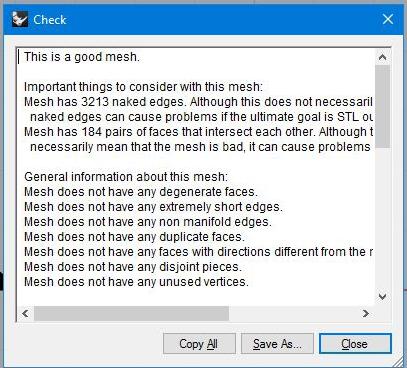Place cursor on 'This is a good mesh.'

[x=82, y=57]
